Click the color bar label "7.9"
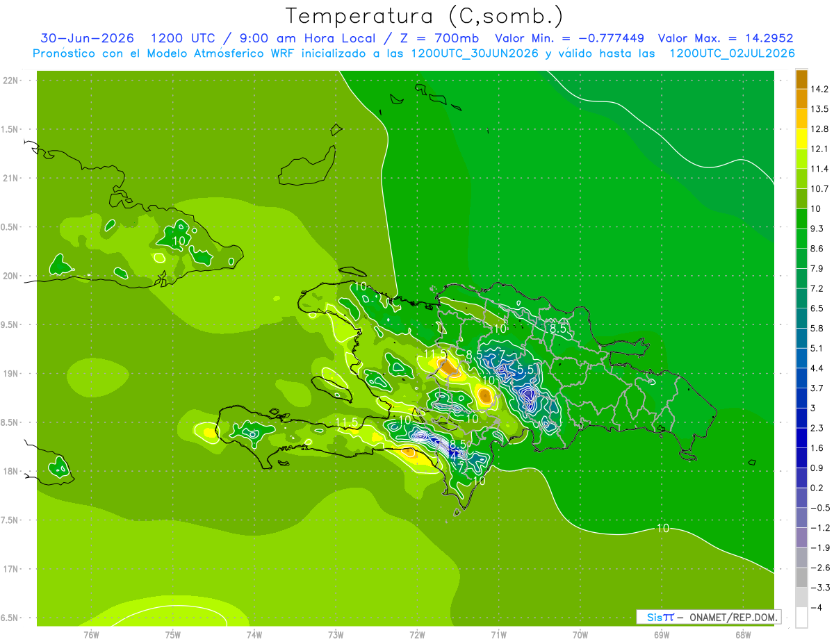The height and width of the screenshot is (644, 834). 817,268
